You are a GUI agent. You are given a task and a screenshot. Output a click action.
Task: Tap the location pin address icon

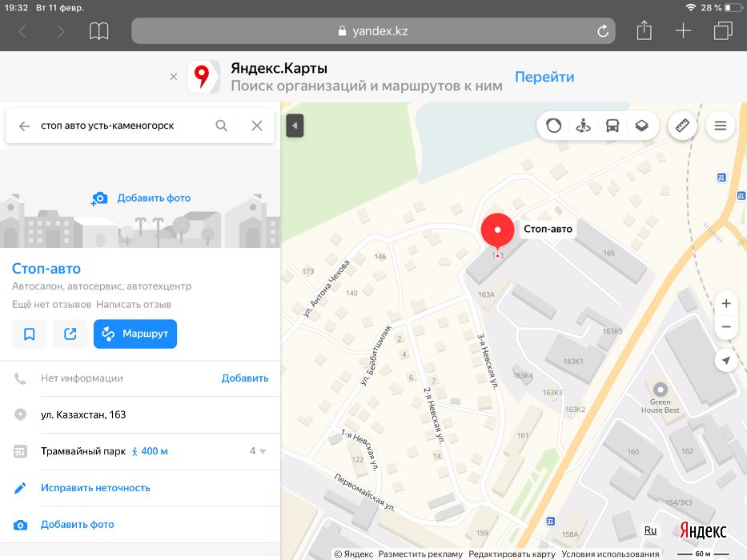pos(20,414)
